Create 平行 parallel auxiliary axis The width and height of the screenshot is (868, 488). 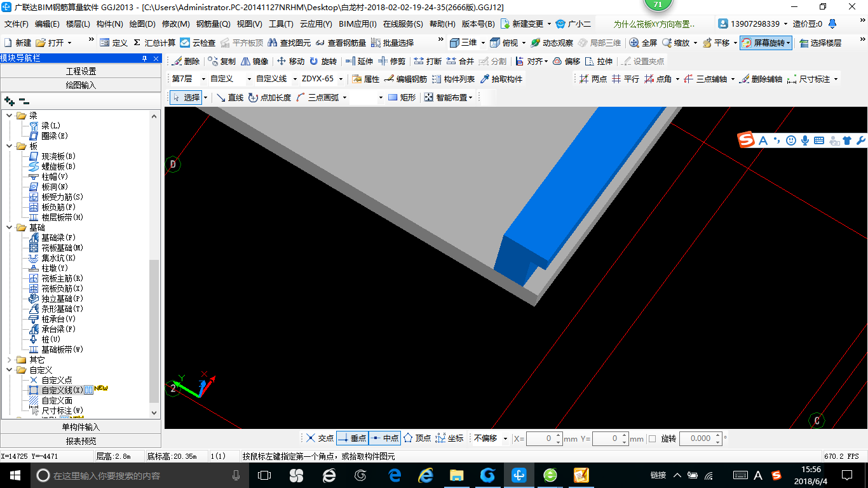pyautogui.click(x=625, y=79)
